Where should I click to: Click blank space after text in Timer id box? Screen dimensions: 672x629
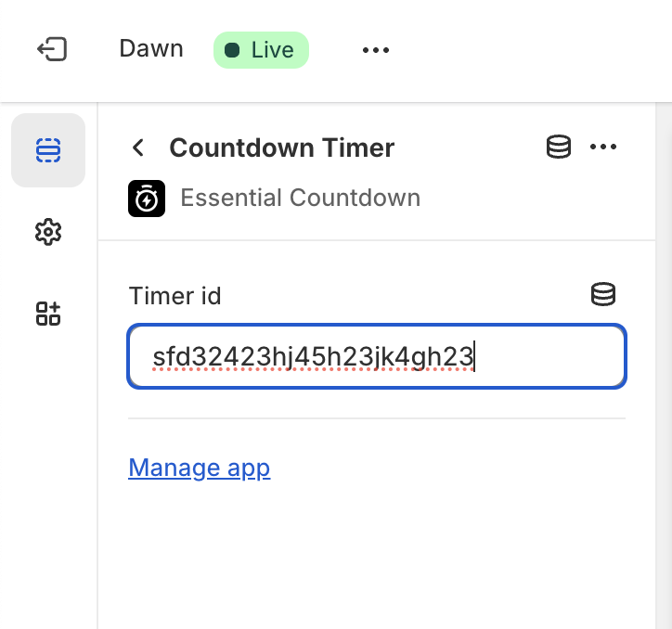(549, 356)
